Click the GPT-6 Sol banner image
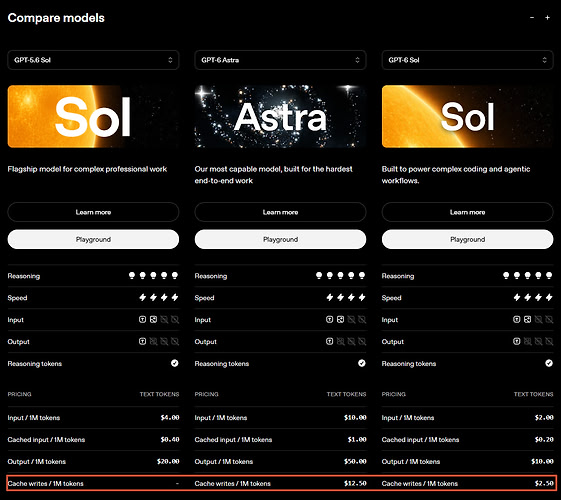Image resolution: width=561 pixels, height=500 pixels. point(468,116)
